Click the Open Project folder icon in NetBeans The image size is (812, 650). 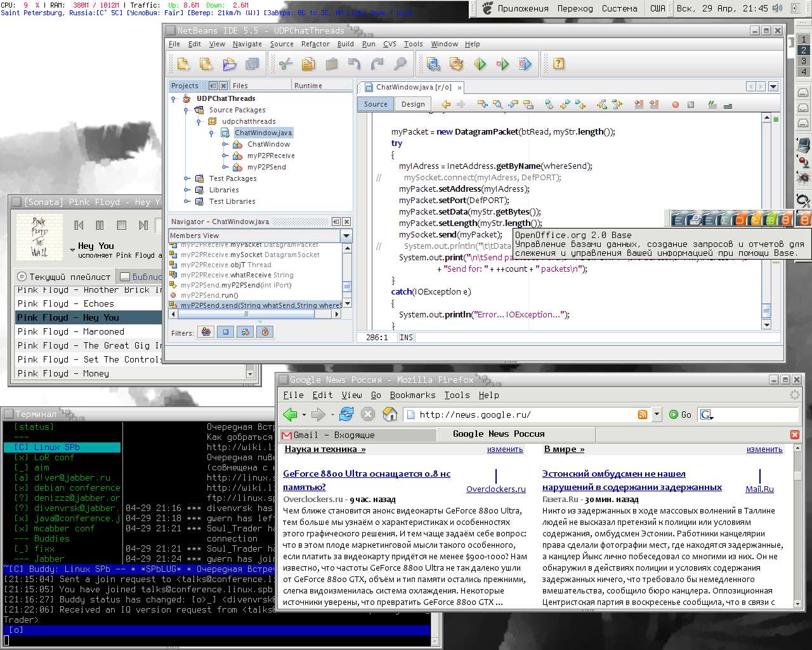[x=230, y=63]
